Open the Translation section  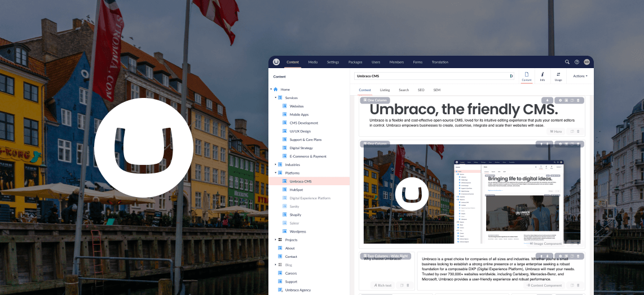(440, 62)
